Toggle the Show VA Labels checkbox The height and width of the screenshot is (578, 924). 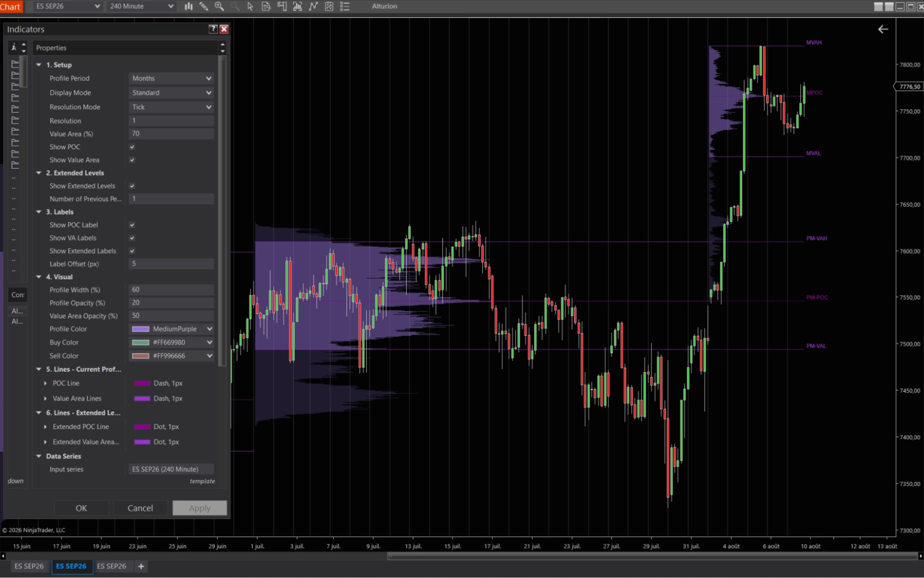point(132,238)
